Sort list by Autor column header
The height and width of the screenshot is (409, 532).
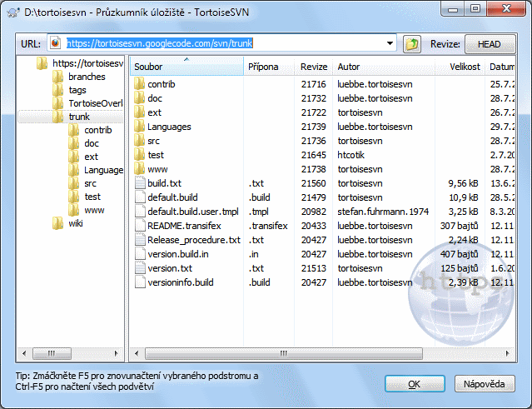pyautogui.click(x=384, y=67)
